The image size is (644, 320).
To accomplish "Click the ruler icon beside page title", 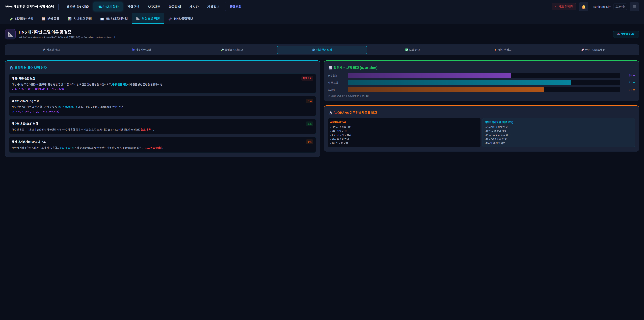I will click(10, 34).
